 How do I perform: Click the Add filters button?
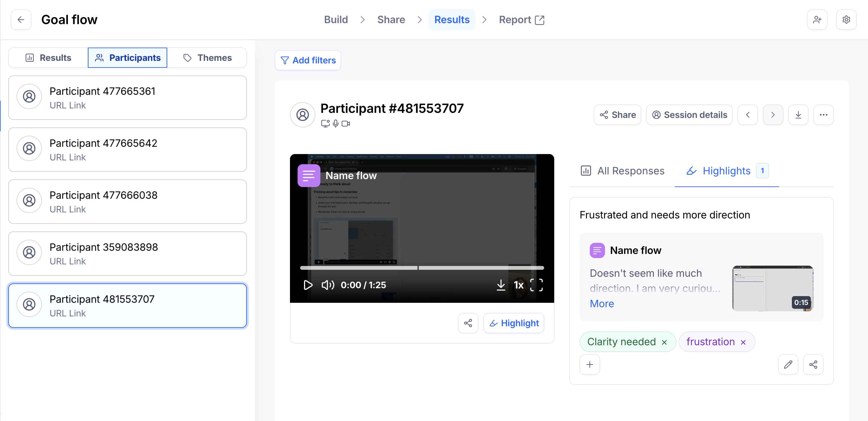[x=308, y=60]
